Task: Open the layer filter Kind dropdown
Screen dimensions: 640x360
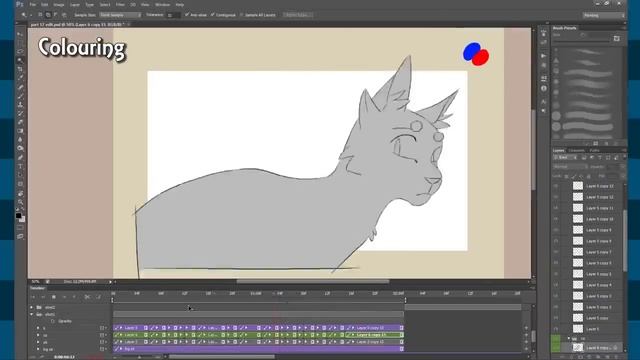Action: [x=565, y=158]
